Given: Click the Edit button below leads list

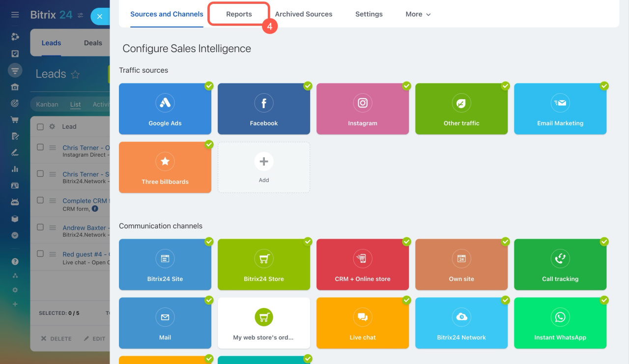Looking at the screenshot, I should [x=94, y=338].
